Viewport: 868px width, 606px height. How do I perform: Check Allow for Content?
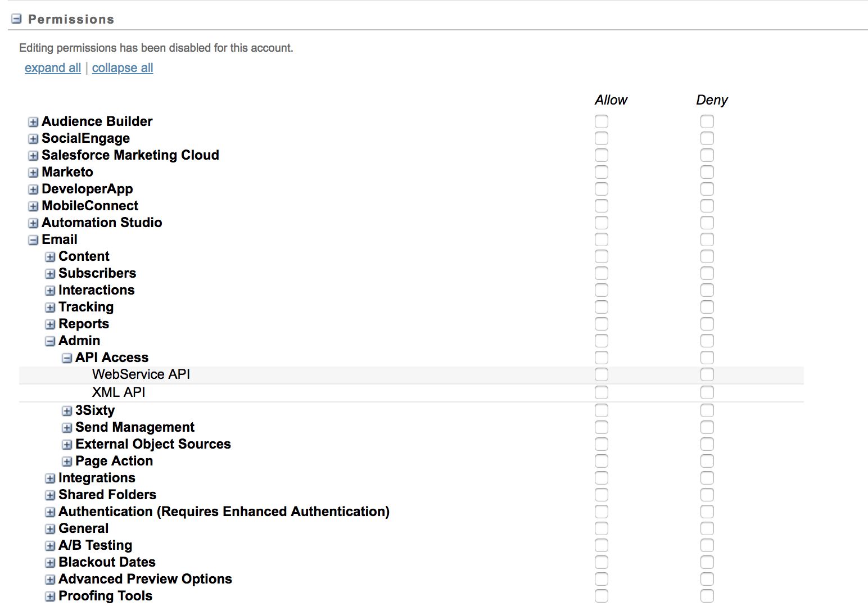click(602, 256)
